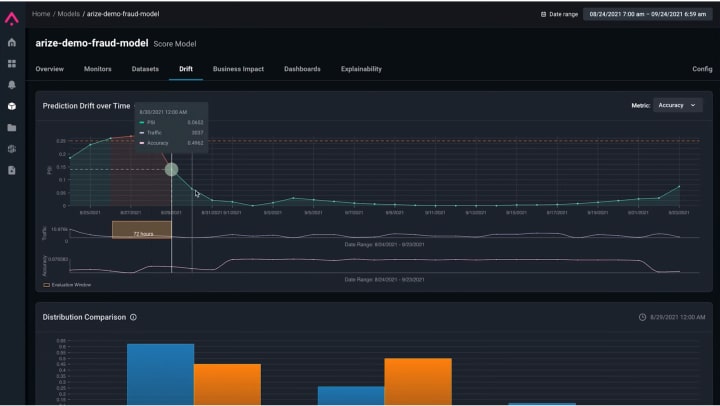Open the Config link
The image size is (720, 406).
[x=702, y=69]
